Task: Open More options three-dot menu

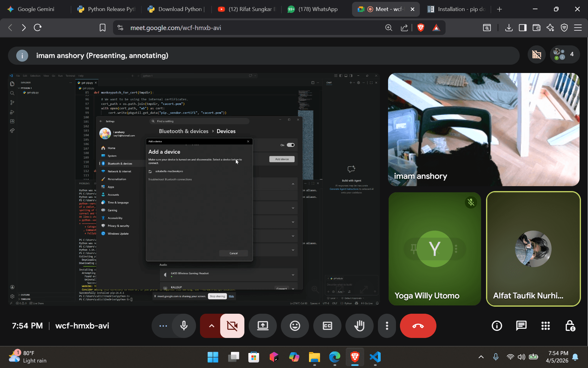Action: [x=387, y=326]
